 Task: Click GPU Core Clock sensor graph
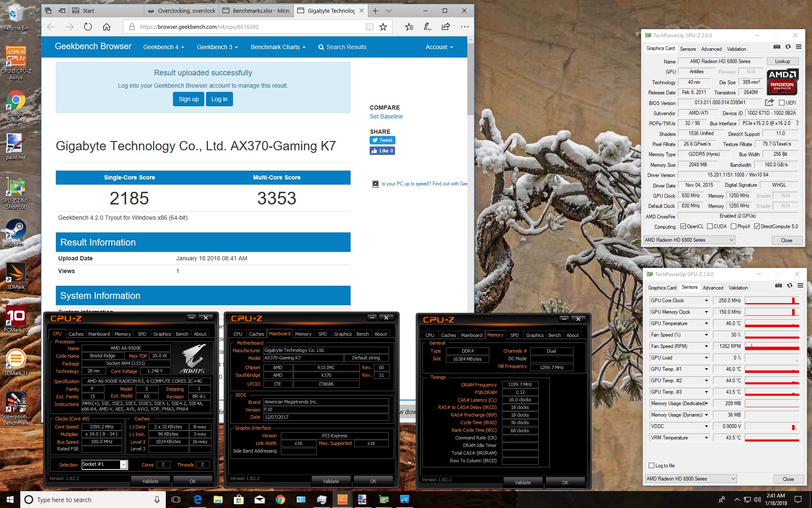(772, 301)
